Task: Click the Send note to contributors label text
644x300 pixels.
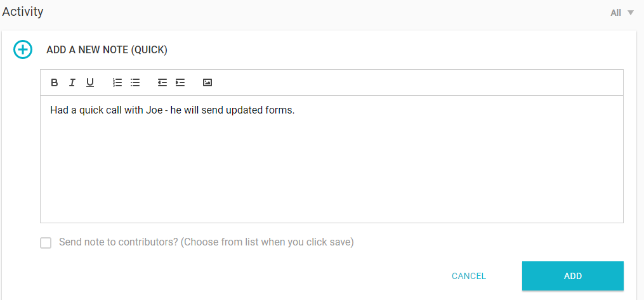Action: point(206,242)
